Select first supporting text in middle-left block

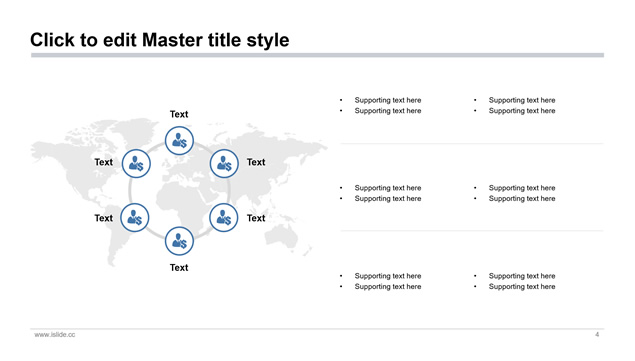point(388,188)
